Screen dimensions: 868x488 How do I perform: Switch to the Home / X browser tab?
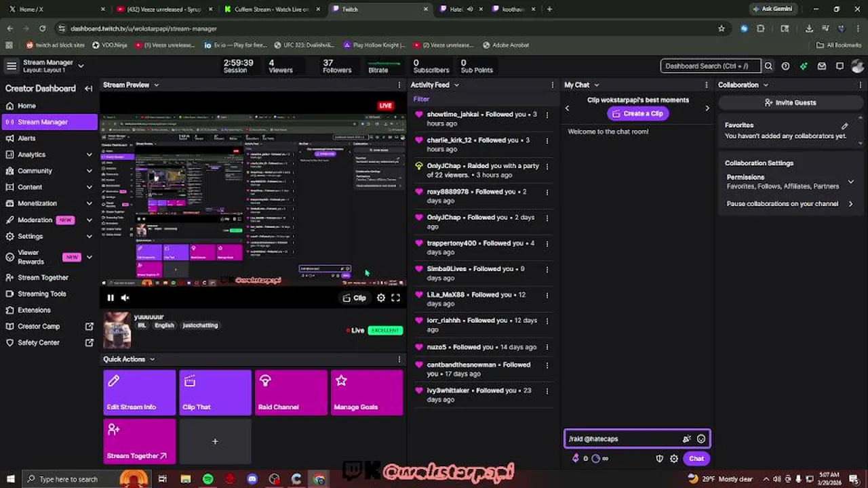56,9
